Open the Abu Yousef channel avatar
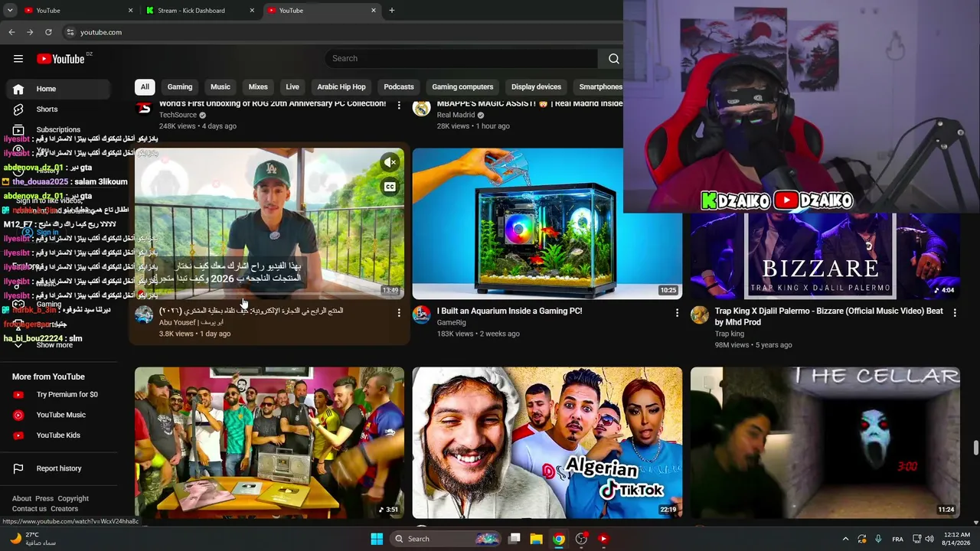 (x=144, y=315)
